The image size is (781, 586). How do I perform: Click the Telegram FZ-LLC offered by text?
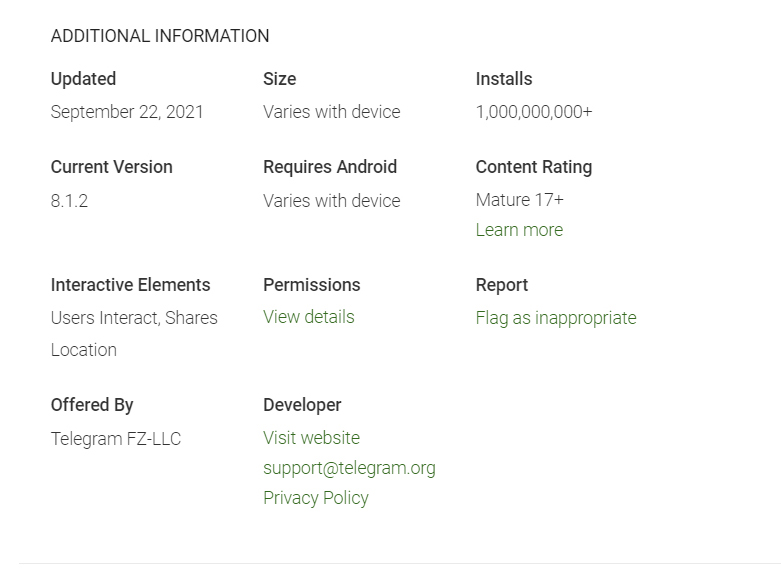[116, 439]
